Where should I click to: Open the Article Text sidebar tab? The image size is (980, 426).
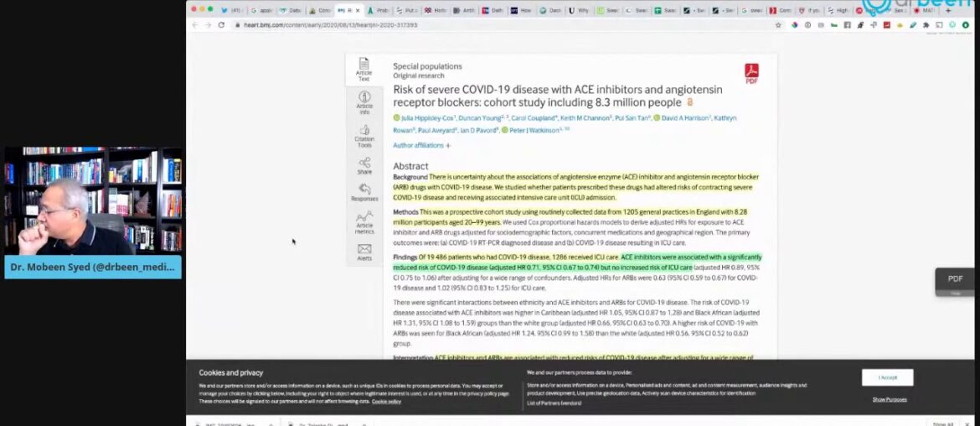pos(364,69)
